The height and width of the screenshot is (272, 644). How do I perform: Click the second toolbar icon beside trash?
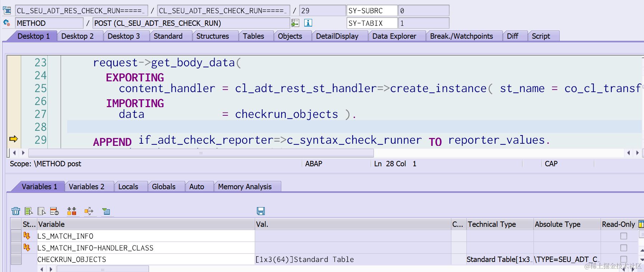[x=29, y=211]
